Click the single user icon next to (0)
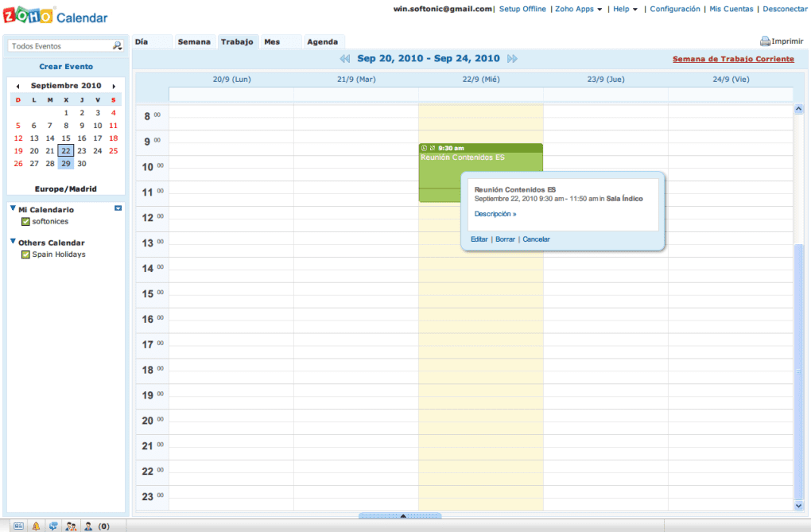Image resolution: width=811 pixels, height=532 pixels. pos(88,526)
